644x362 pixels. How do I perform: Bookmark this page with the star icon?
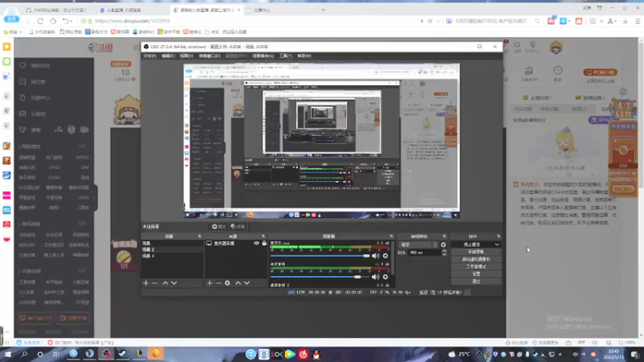[x=430, y=21]
